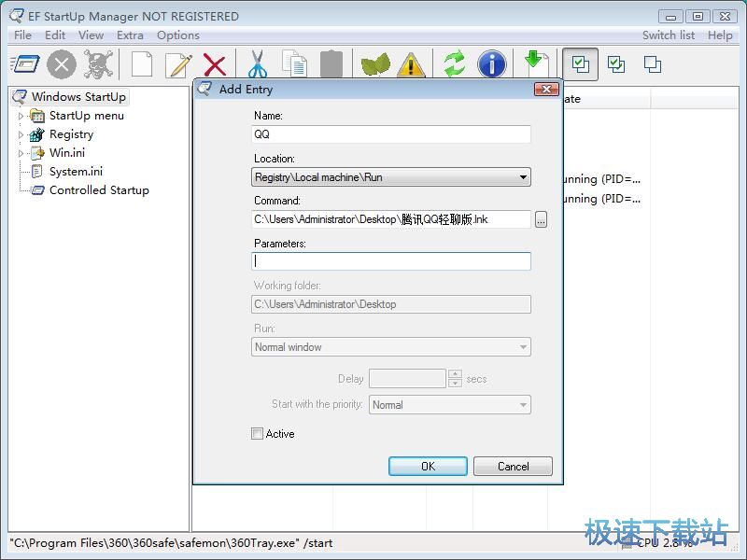Open the Extra menu
Screen dimensions: 747x560
(x=130, y=35)
